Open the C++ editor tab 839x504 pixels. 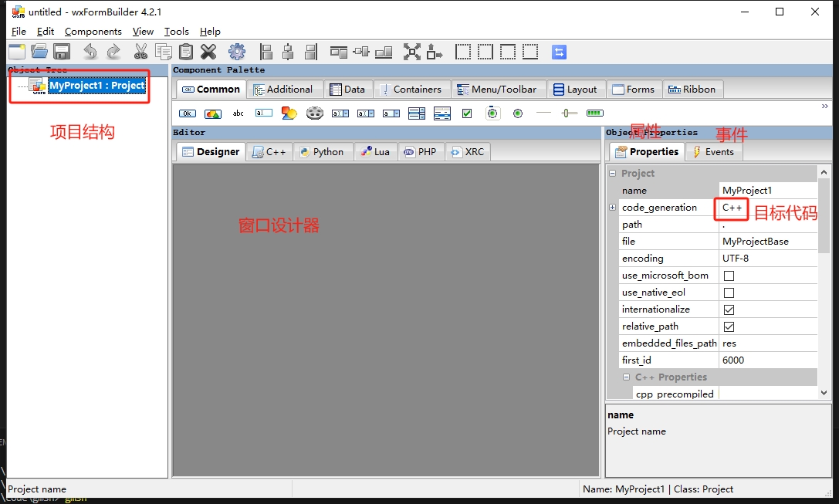[269, 152]
